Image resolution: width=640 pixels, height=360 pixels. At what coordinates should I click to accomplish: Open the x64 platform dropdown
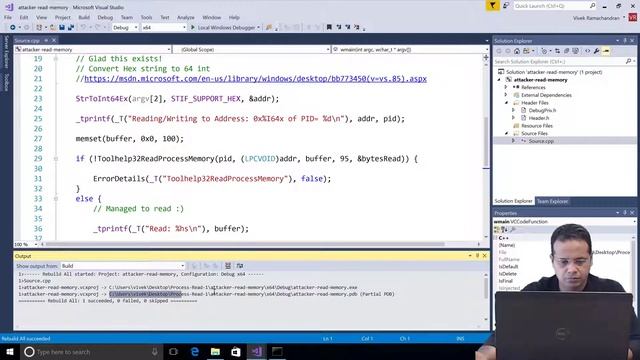point(164,27)
